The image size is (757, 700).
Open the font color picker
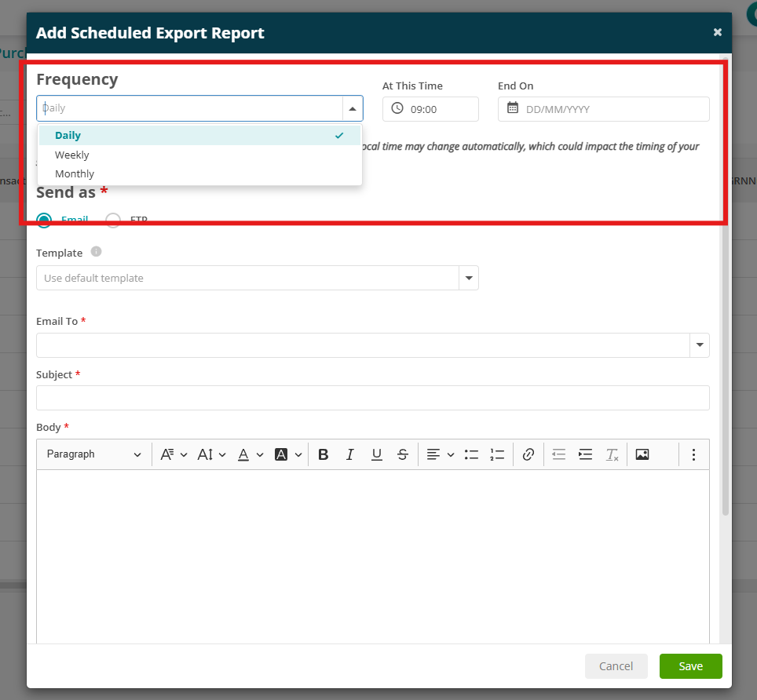250,454
